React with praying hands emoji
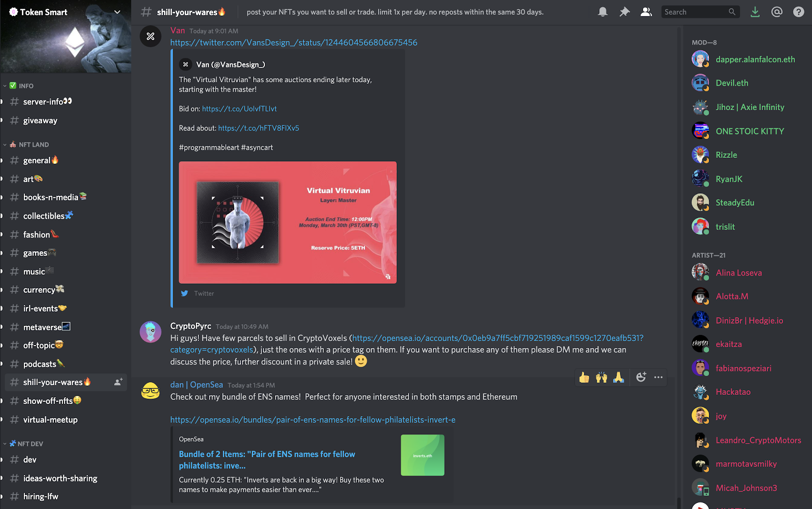The width and height of the screenshot is (812, 509). [618, 377]
